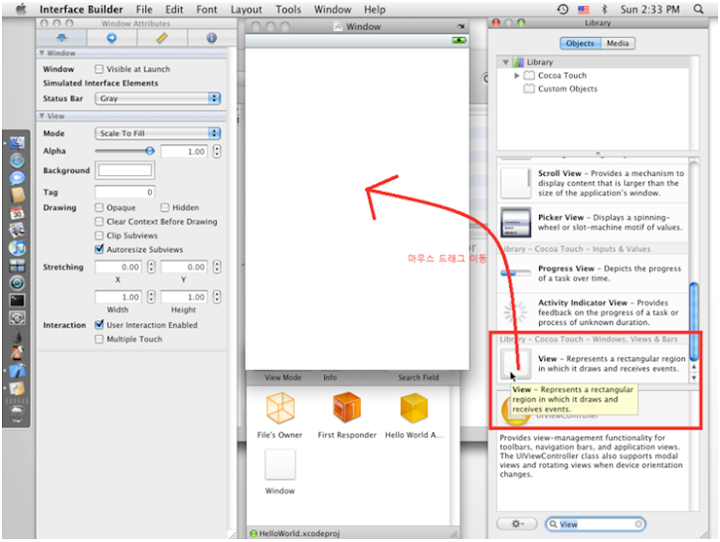This screenshot has width=720, height=542.
Task: Open the Library action gear menu
Action: [517, 524]
